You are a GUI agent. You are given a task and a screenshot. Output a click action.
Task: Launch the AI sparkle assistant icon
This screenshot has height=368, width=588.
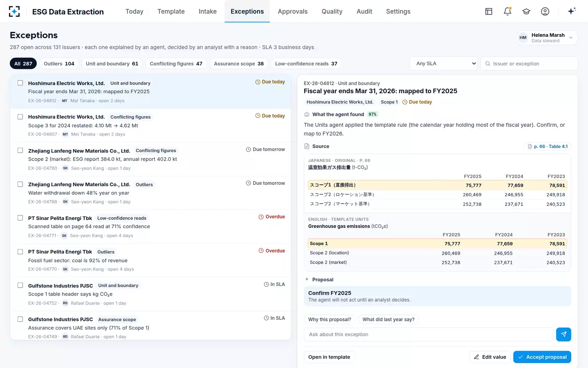tap(572, 11)
